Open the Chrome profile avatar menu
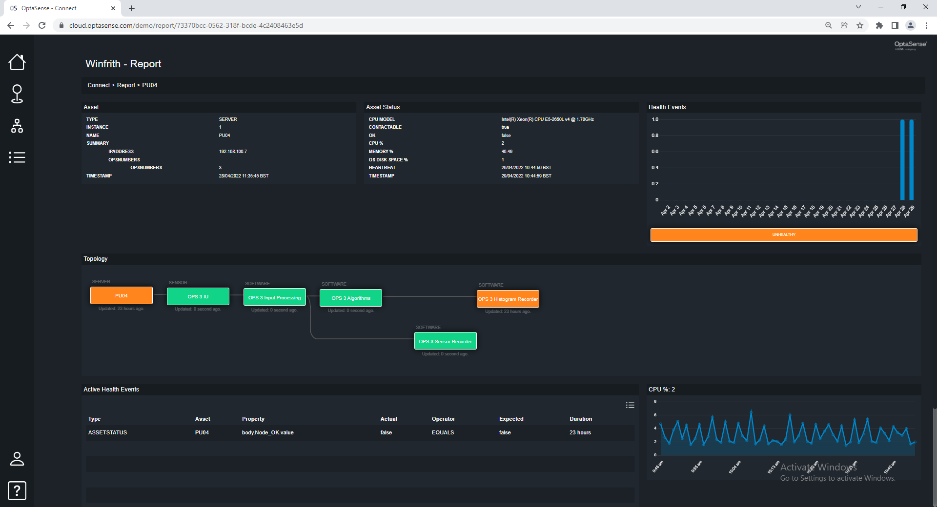This screenshot has height=507, width=937. [x=911, y=25]
